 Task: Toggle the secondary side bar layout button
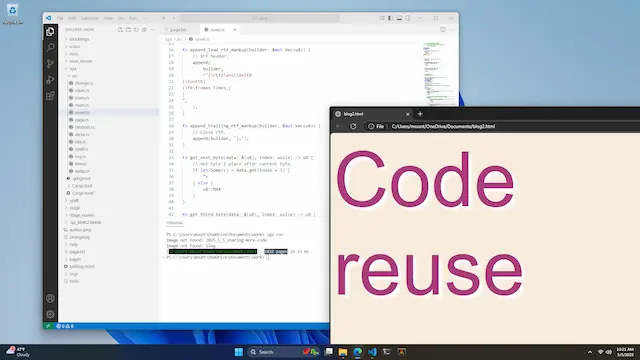[408, 18]
